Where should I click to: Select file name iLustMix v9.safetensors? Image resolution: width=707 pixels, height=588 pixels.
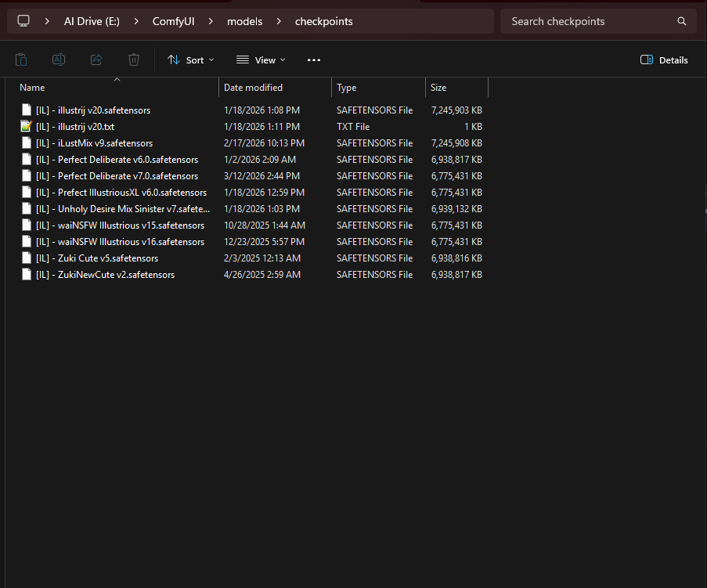[94, 143]
